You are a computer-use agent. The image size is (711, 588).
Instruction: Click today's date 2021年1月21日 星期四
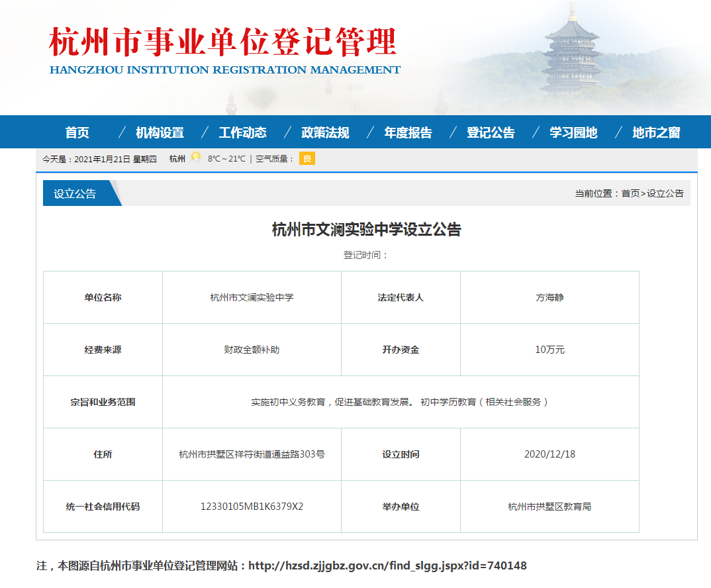point(115,159)
